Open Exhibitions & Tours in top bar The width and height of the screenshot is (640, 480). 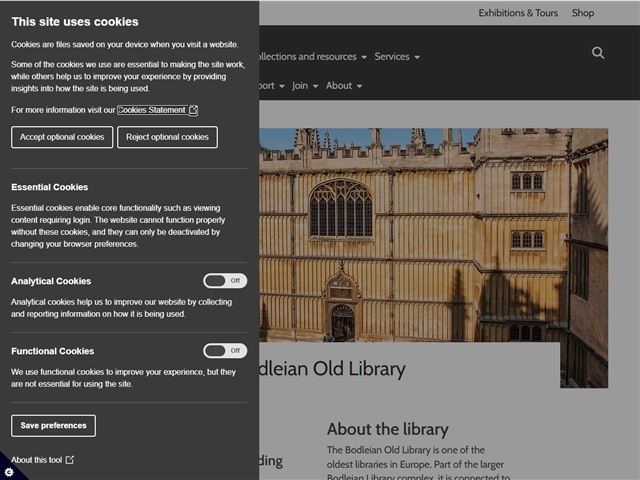[x=518, y=13]
